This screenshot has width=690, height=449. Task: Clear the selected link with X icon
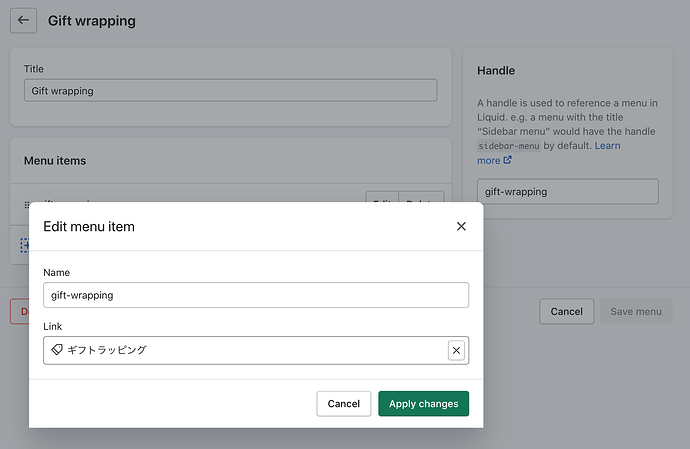pyautogui.click(x=457, y=350)
